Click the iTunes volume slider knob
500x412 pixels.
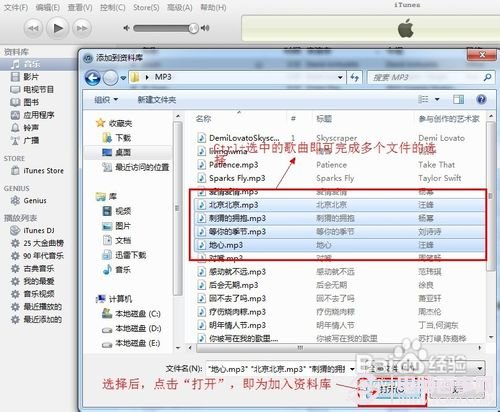tap(193, 28)
